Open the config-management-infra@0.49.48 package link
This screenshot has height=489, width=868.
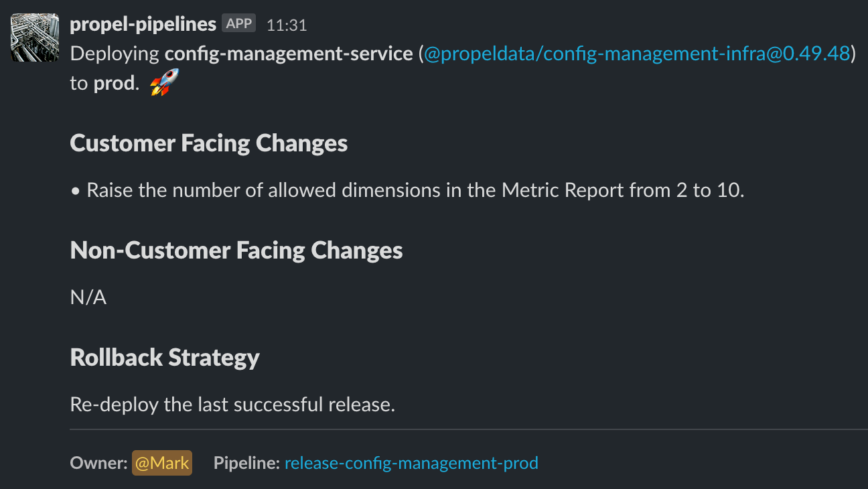[x=637, y=54]
